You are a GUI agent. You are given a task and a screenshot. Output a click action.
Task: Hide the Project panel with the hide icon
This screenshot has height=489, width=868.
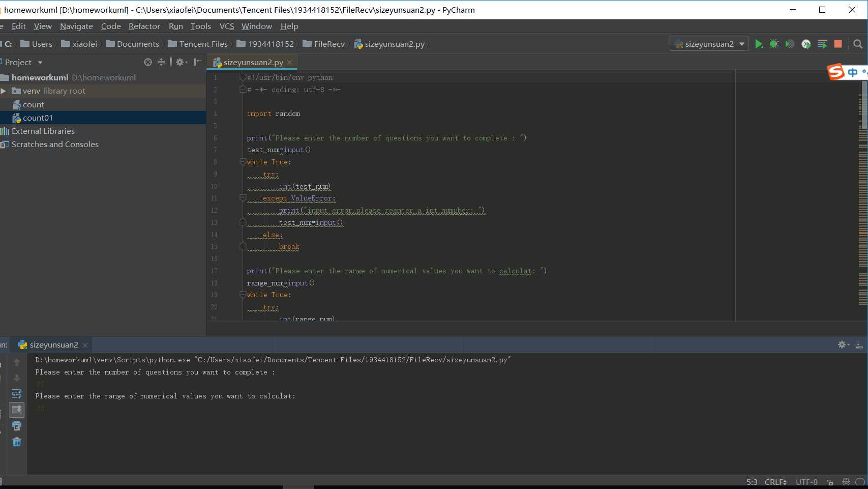[198, 62]
